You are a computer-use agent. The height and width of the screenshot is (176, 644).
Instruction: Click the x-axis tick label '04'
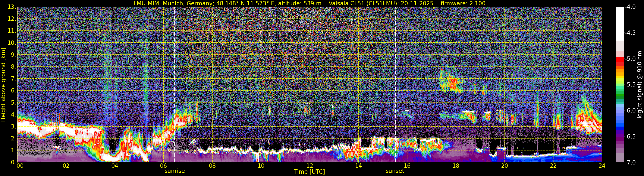115,166
